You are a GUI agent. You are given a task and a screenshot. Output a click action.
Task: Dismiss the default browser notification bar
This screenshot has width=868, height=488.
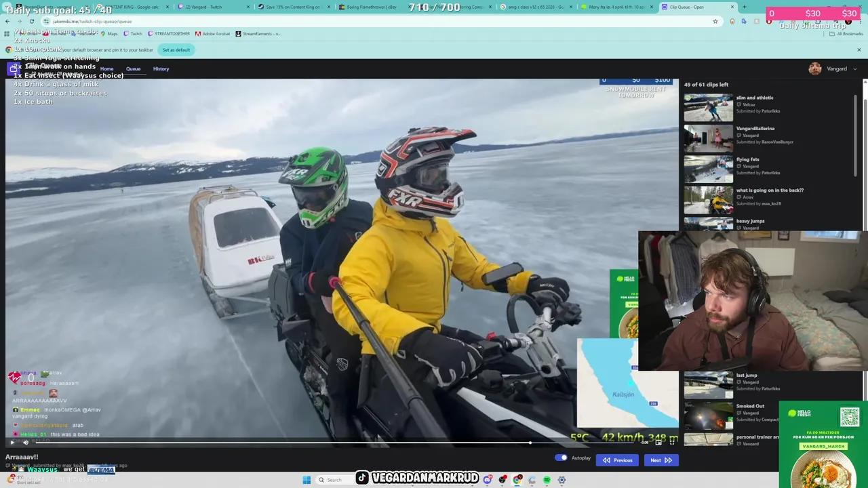(859, 49)
